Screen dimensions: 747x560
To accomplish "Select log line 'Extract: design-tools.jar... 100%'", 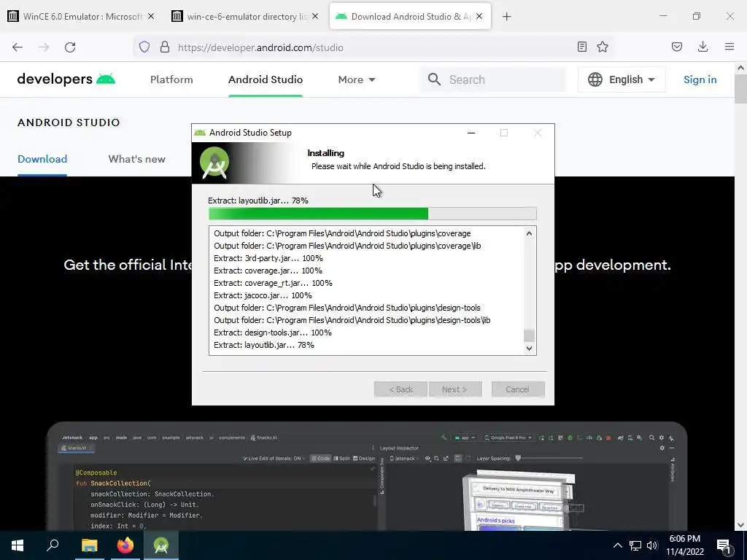I will (x=273, y=332).
